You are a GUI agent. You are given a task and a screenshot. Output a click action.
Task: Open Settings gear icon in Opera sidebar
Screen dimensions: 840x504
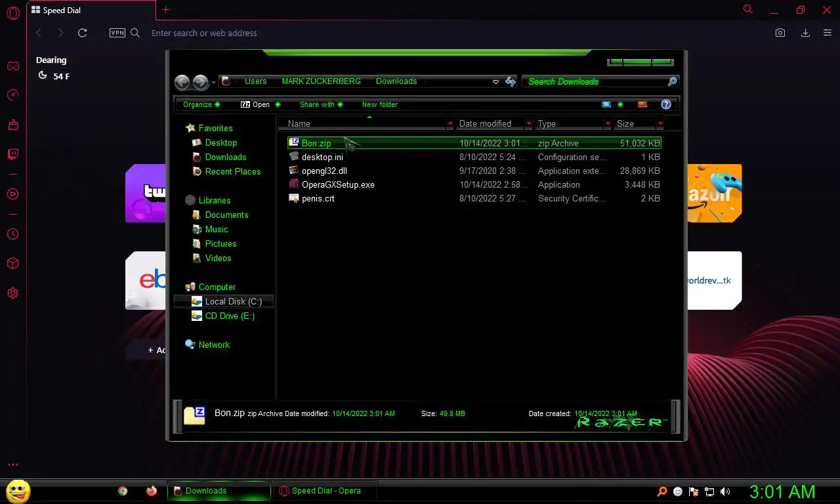[12, 293]
